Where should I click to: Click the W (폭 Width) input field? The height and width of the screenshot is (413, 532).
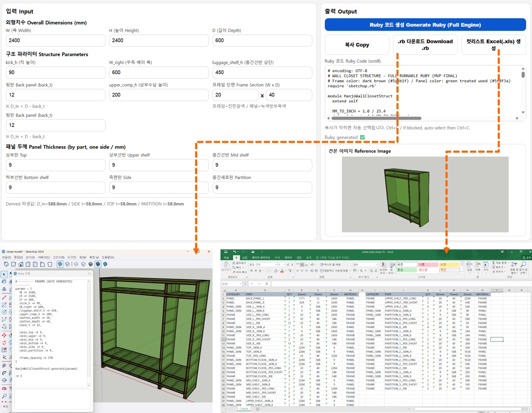[55, 40]
